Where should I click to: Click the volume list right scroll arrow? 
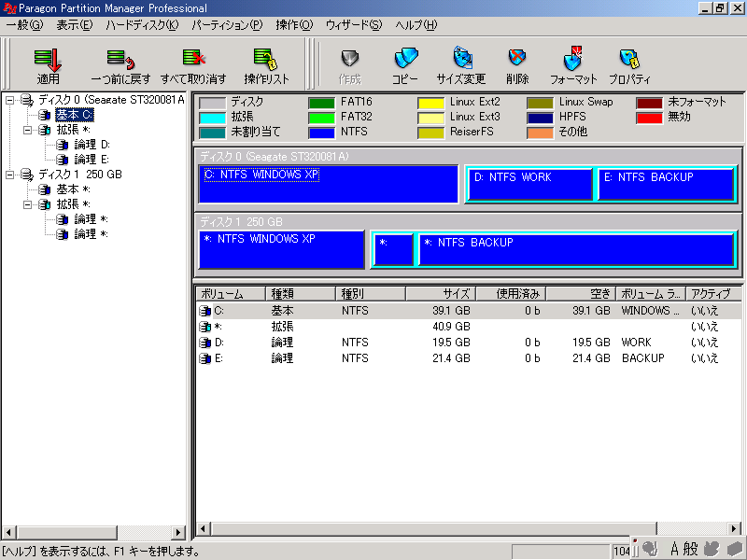point(734,528)
